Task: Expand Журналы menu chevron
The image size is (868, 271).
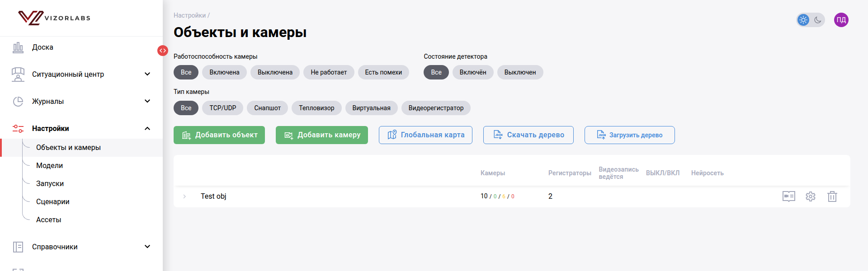Action: coord(147,101)
